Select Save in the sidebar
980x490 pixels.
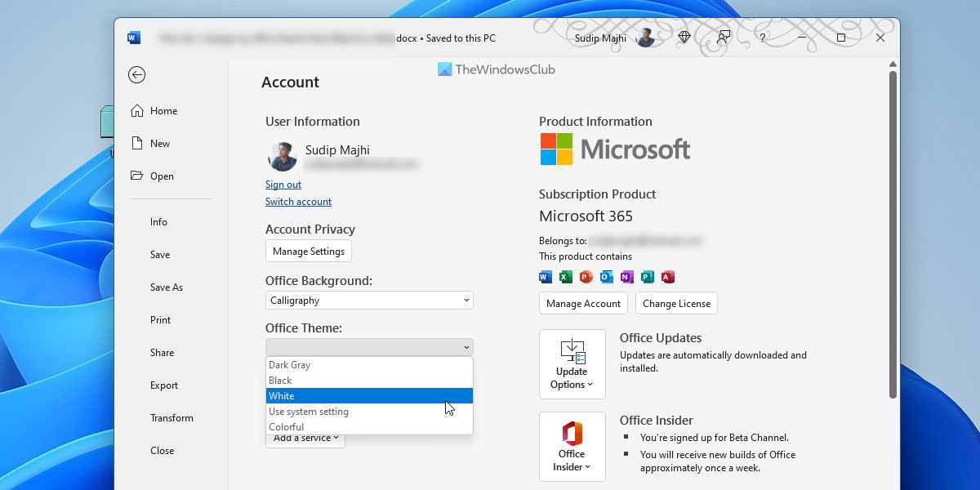[x=160, y=255]
